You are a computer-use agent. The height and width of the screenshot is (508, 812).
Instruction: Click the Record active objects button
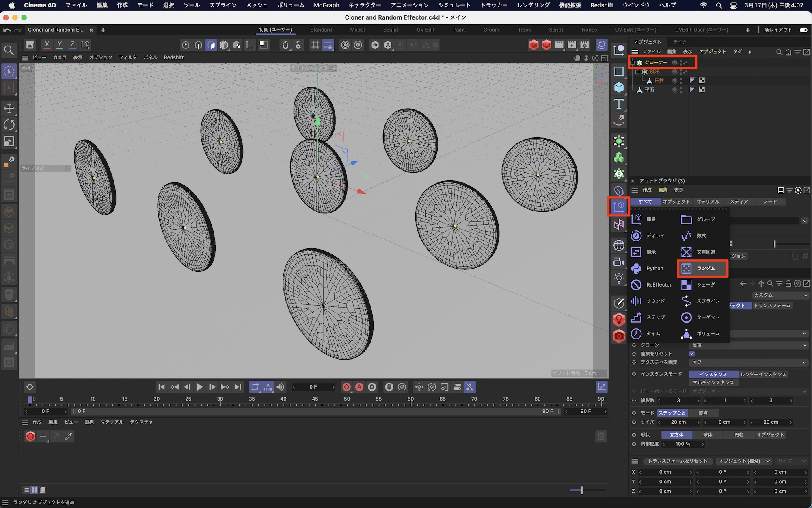[x=346, y=387]
